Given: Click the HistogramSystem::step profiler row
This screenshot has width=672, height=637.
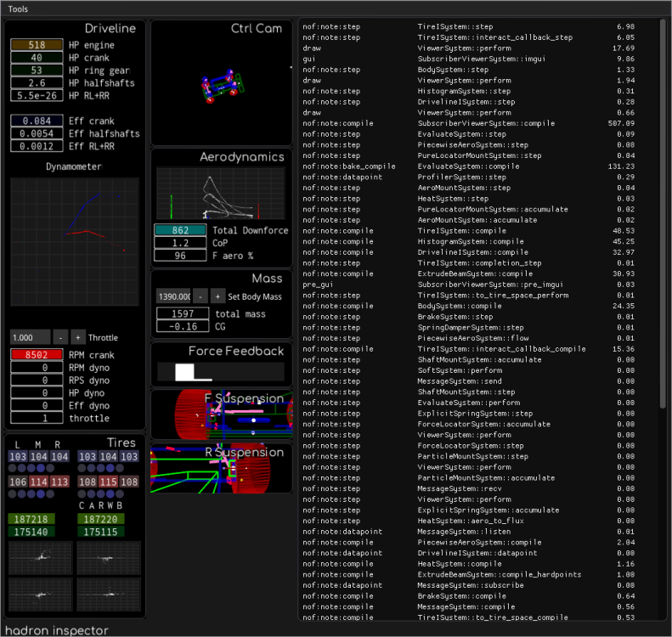Looking at the screenshot, I should [x=468, y=91].
